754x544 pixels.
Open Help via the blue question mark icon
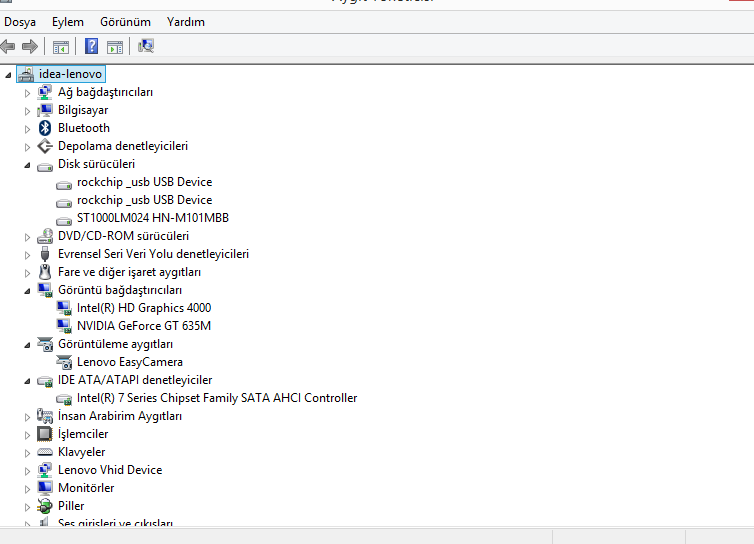[91, 46]
